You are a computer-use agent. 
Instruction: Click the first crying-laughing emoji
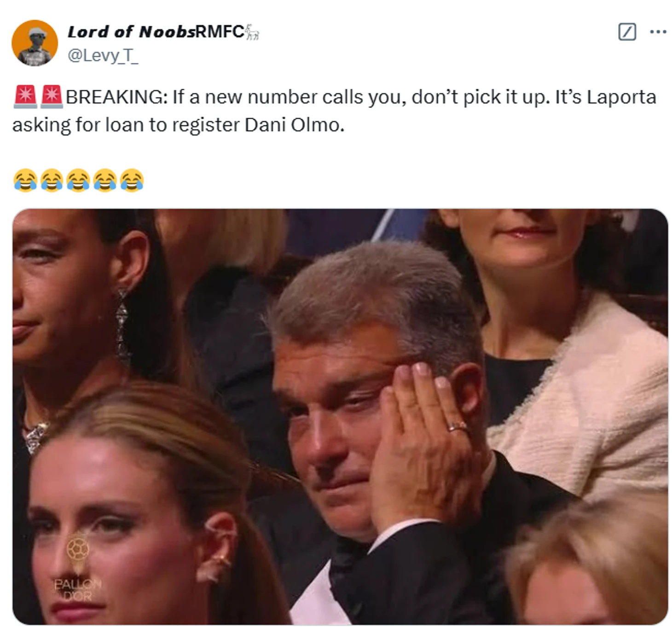[x=25, y=180]
